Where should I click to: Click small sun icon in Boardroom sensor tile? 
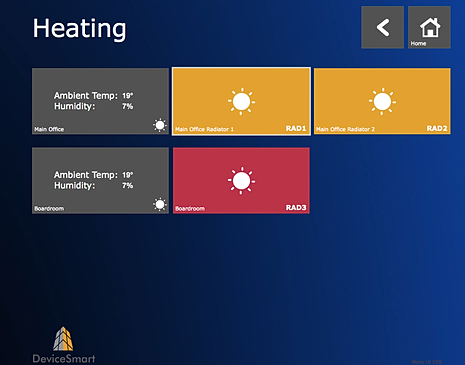click(x=160, y=204)
